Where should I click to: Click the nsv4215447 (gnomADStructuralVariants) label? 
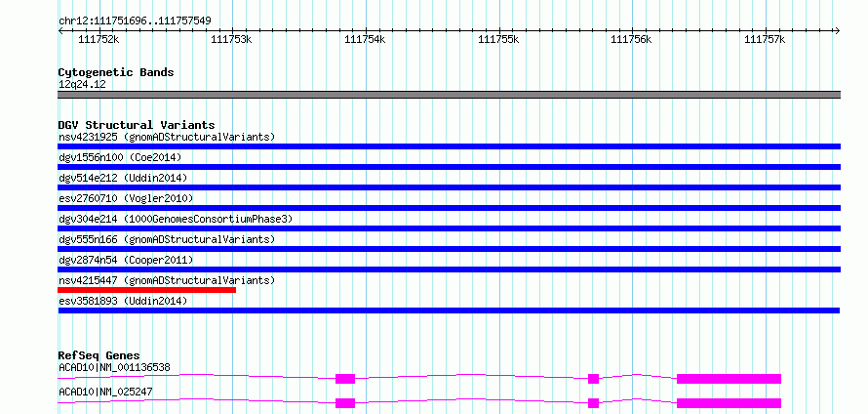click(x=167, y=280)
